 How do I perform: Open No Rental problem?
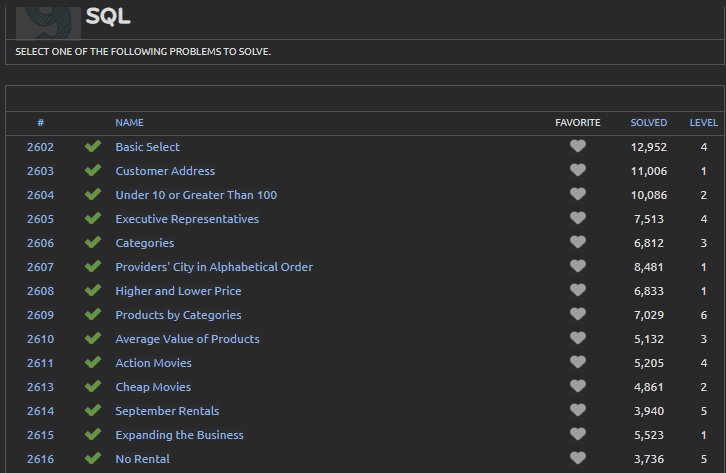click(x=142, y=459)
